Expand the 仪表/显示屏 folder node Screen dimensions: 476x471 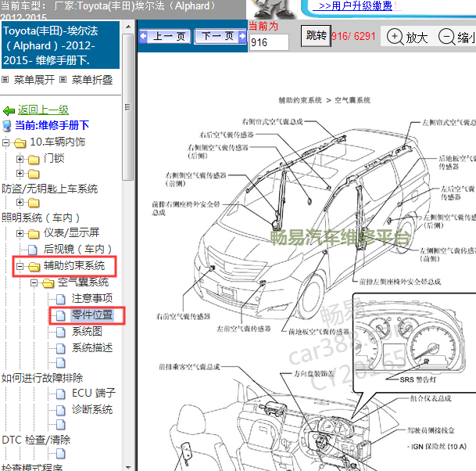[20, 234]
